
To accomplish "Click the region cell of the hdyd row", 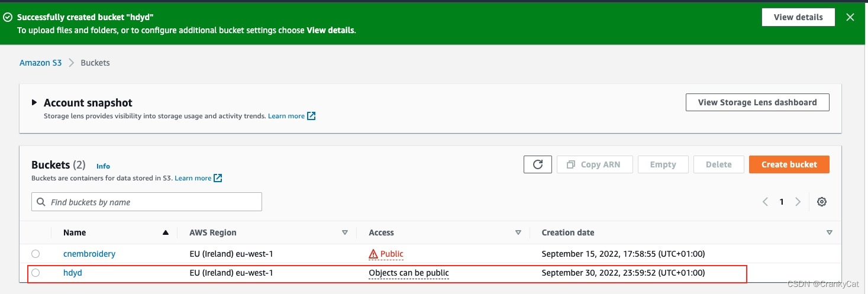I will click(231, 273).
